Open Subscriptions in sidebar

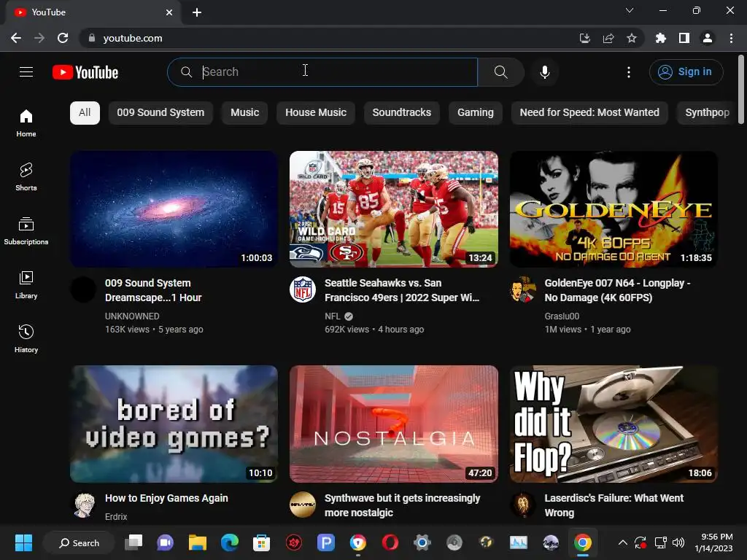(26, 230)
